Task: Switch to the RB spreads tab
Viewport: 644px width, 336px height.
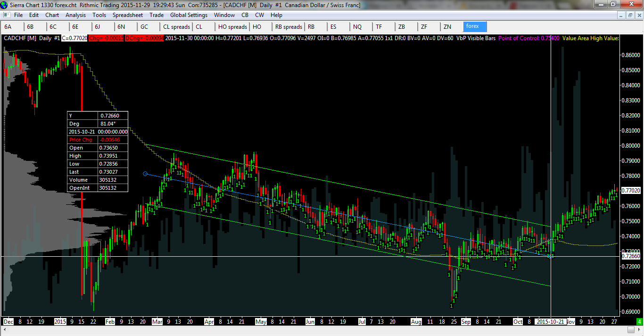Action: click(289, 27)
